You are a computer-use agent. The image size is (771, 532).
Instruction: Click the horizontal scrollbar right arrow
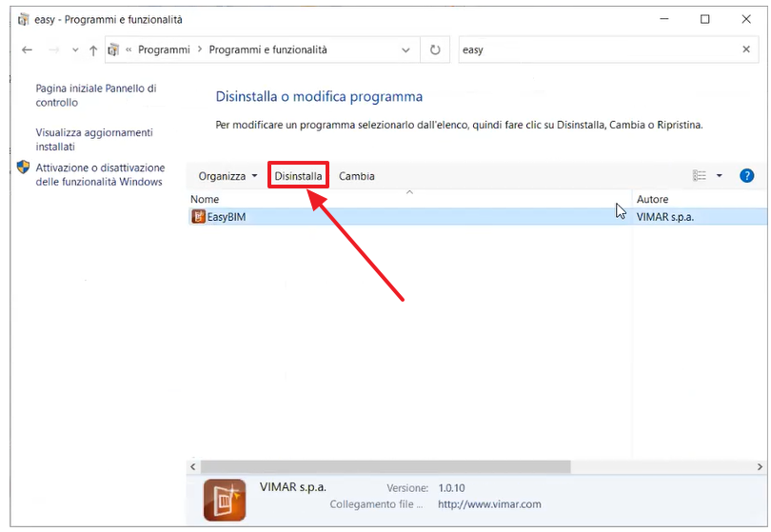coord(760,466)
